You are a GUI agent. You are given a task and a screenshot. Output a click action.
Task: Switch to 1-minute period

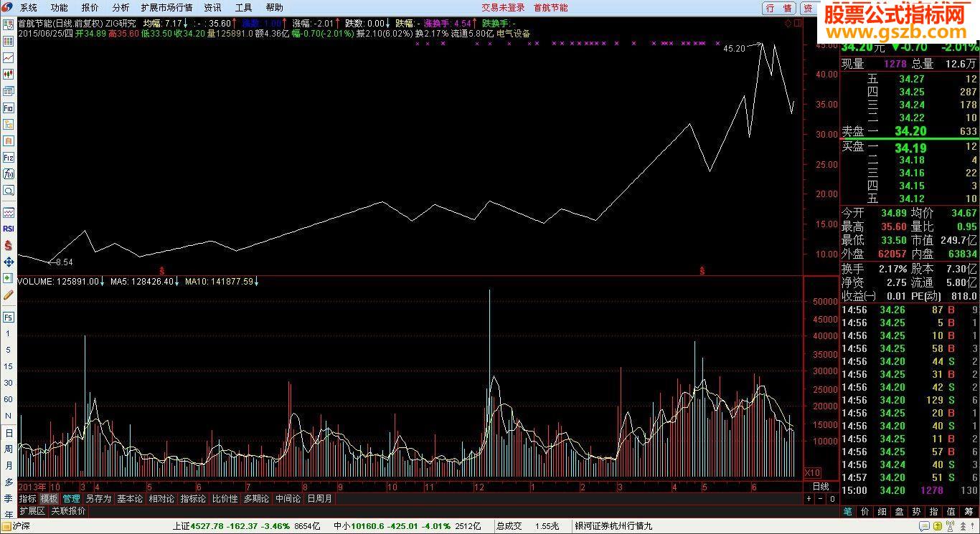[x=9, y=334]
